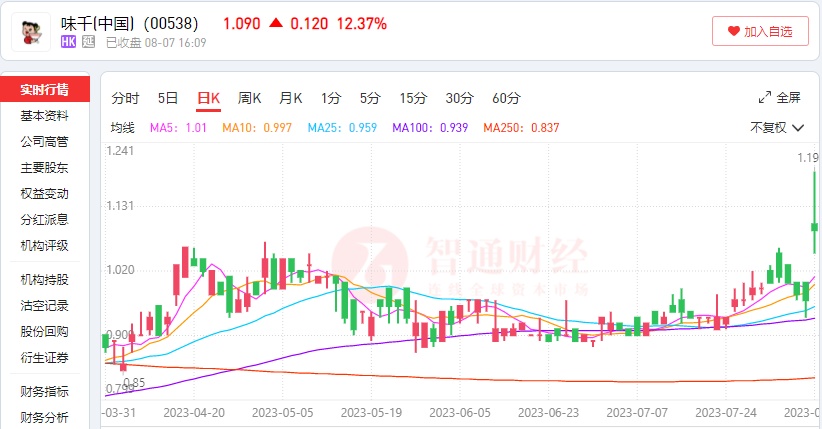The image size is (822, 429).
Task: Open 股份回购 in sidebar
Action: tap(45, 331)
